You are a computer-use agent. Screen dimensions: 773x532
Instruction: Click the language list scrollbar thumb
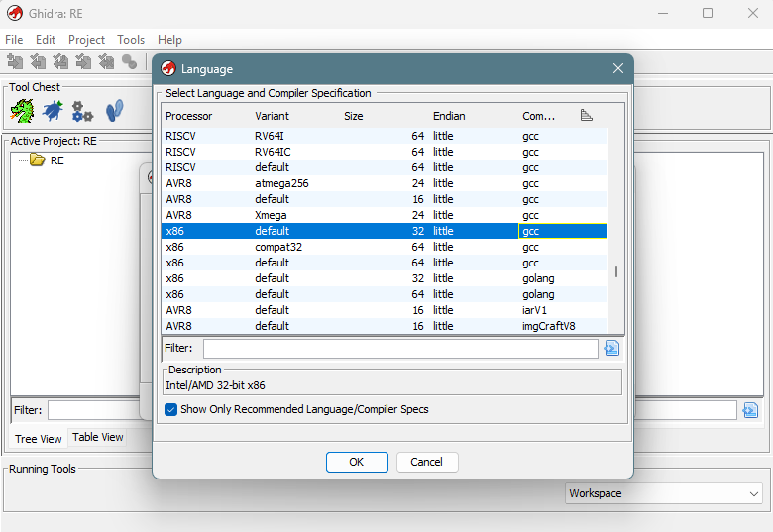coord(616,271)
